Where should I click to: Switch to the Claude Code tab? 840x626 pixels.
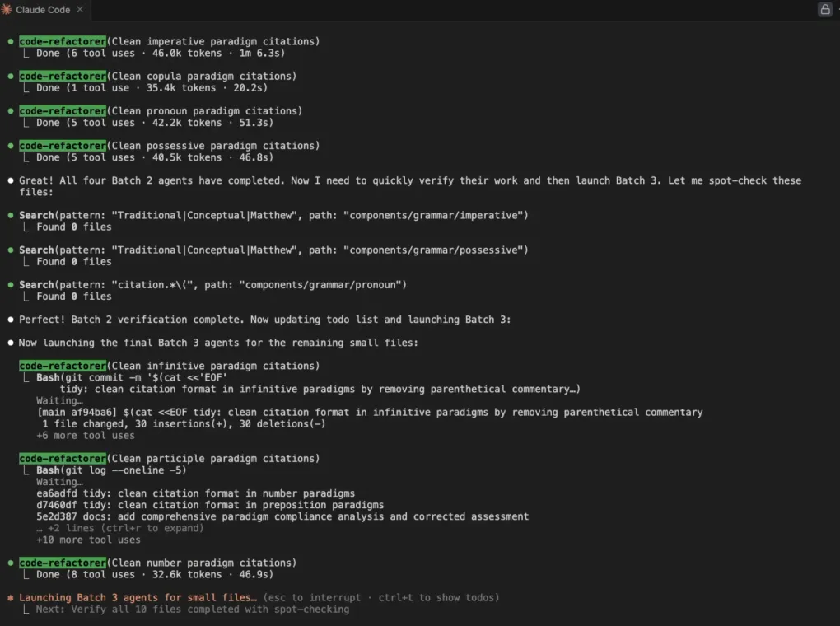point(43,10)
